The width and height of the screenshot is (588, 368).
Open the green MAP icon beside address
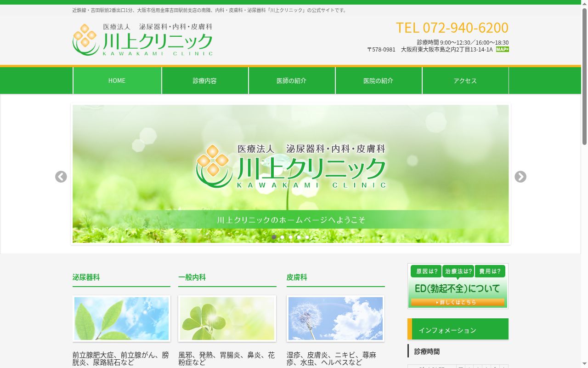point(502,49)
